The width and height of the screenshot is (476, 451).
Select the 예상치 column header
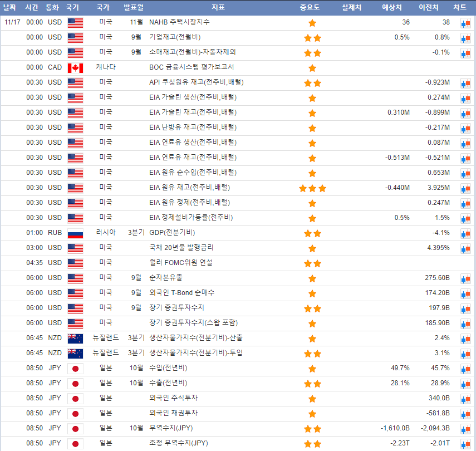click(x=394, y=7)
